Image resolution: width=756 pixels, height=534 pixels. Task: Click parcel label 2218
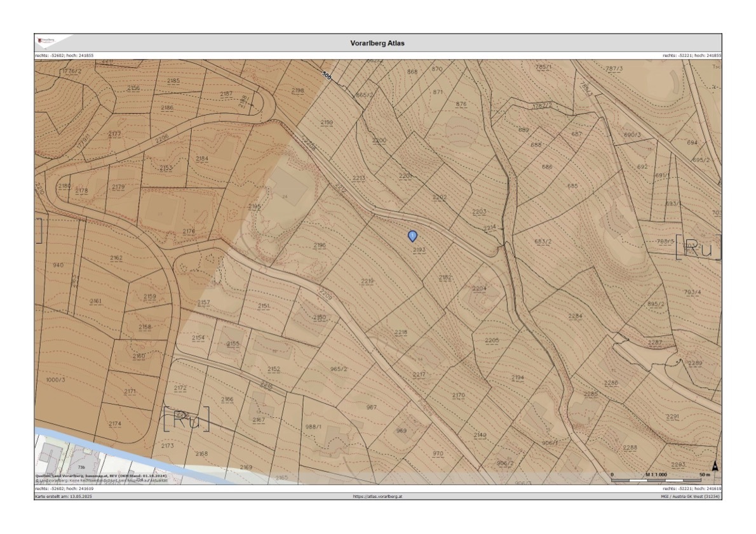(x=401, y=332)
